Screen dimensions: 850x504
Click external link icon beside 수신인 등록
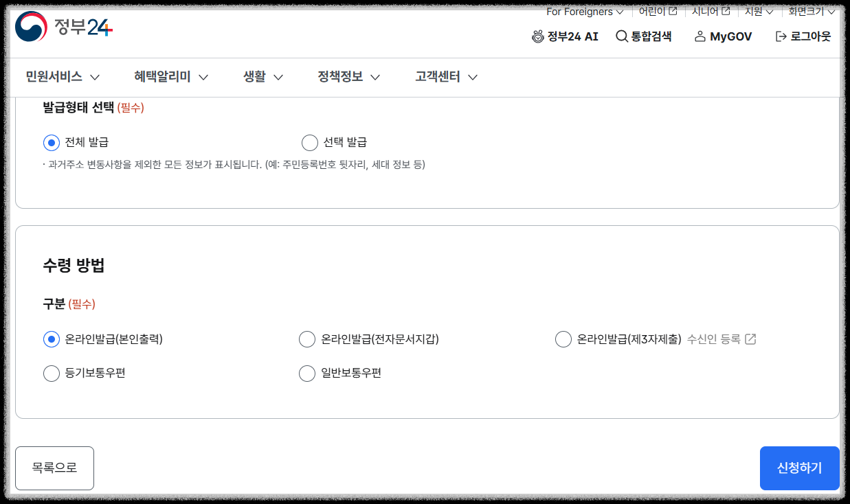750,339
